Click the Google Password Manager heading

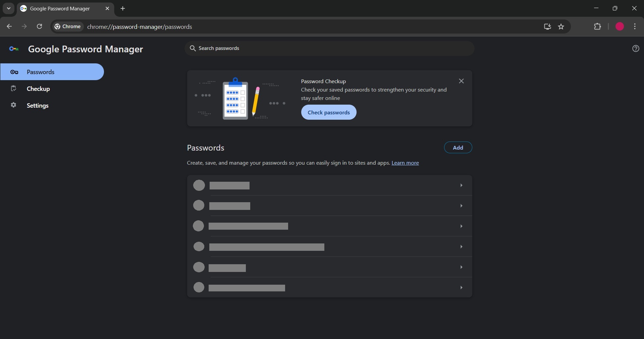pos(86,49)
